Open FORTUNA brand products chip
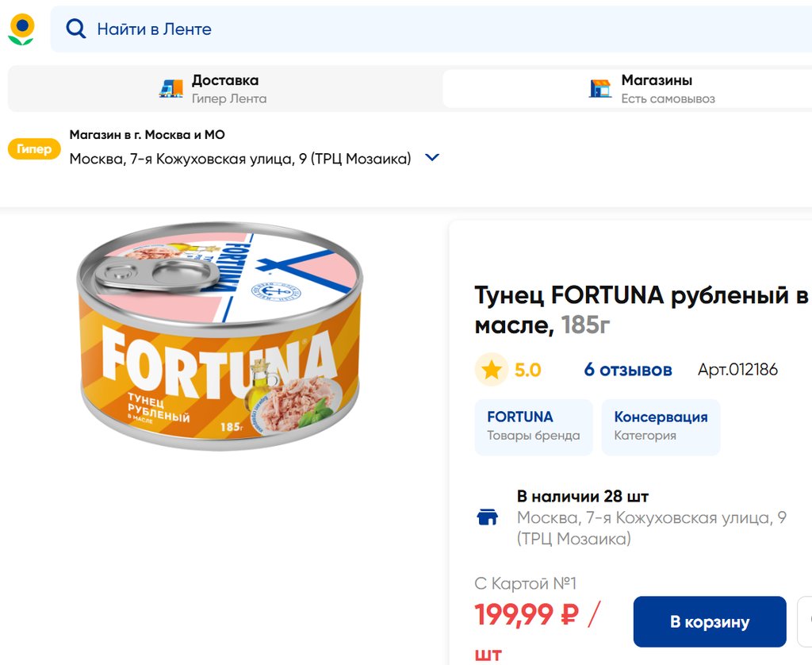The image size is (812, 665). [534, 426]
